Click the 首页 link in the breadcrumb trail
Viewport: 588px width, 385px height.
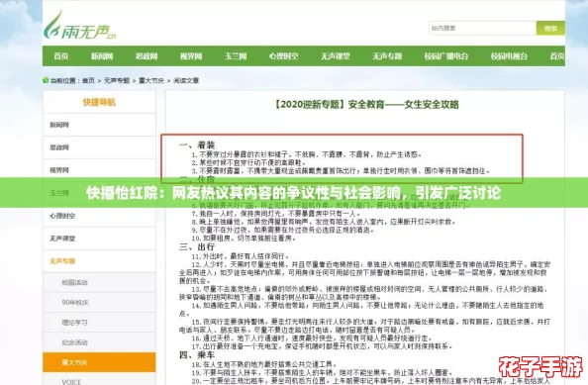[x=88, y=80]
